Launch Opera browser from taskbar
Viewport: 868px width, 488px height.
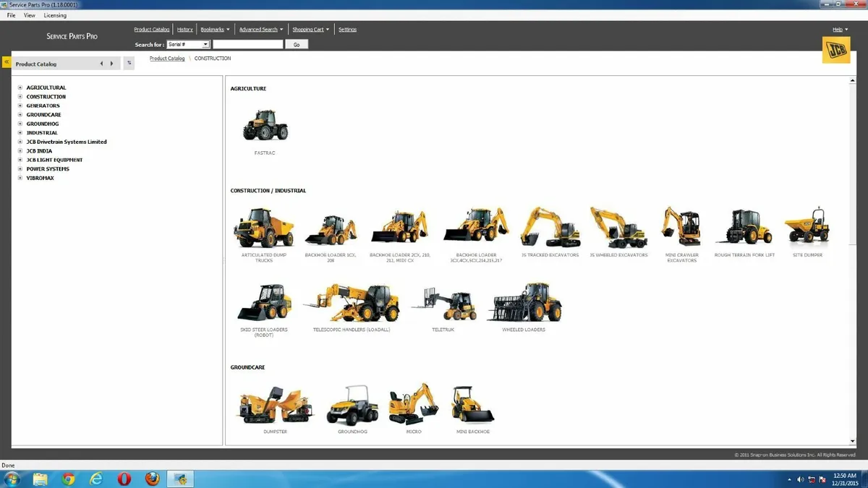tap(124, 479)
